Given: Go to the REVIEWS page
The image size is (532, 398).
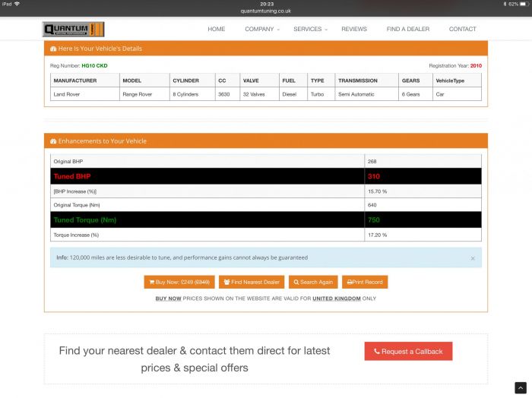Looking at the screenshot, I should click(354, 29).
